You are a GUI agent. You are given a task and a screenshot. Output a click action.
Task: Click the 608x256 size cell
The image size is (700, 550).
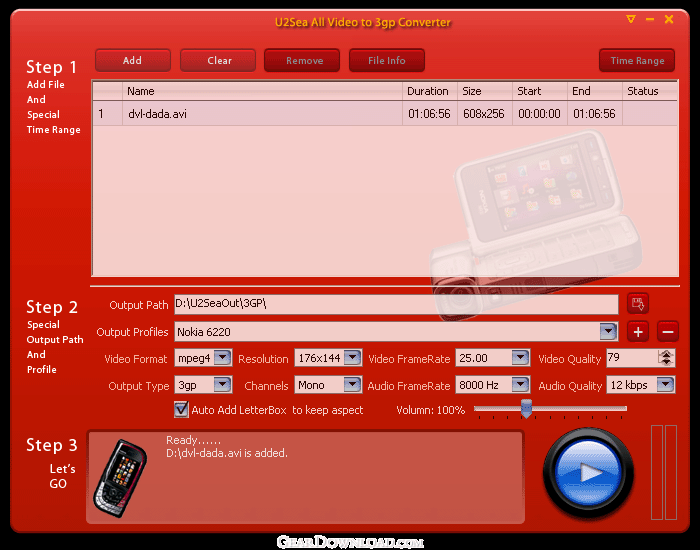(484, 114)
